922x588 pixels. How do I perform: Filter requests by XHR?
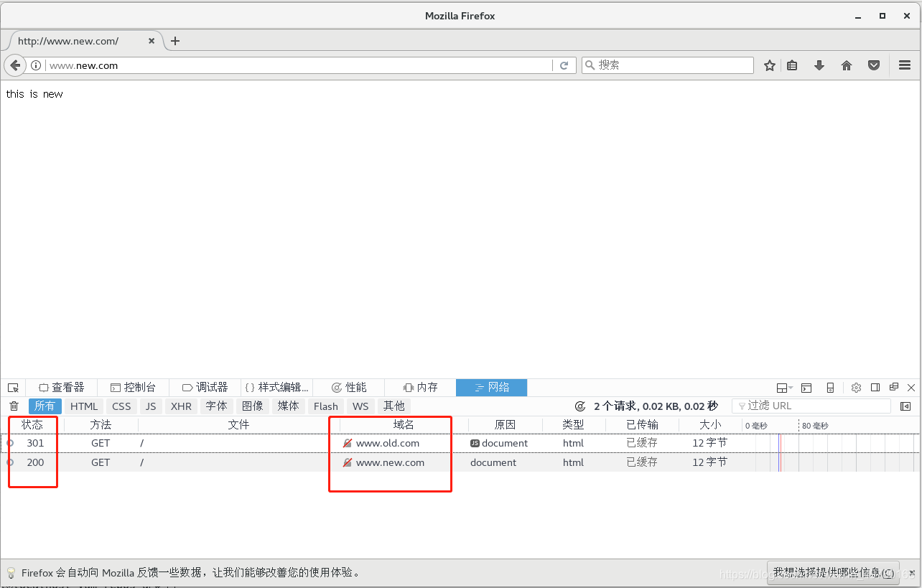click(181, 406)
